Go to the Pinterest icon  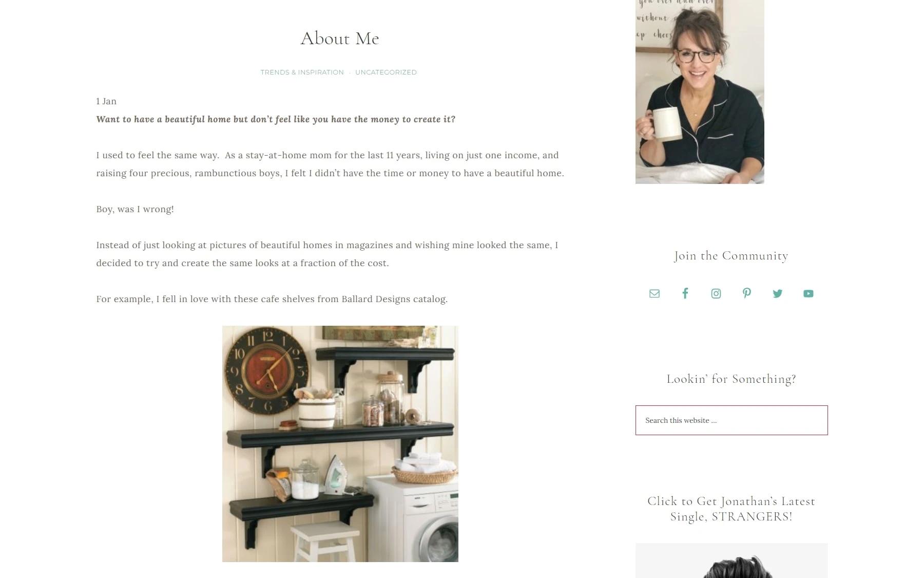(746, 293)
